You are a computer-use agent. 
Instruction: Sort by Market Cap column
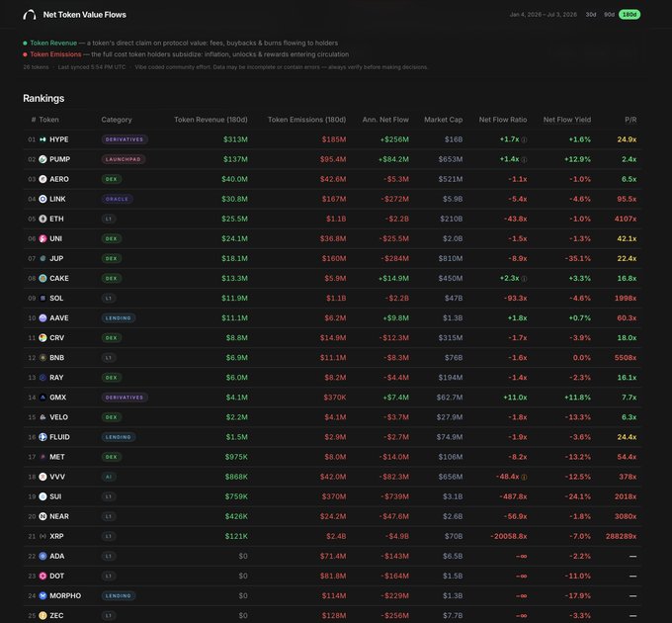click(444, 120)
